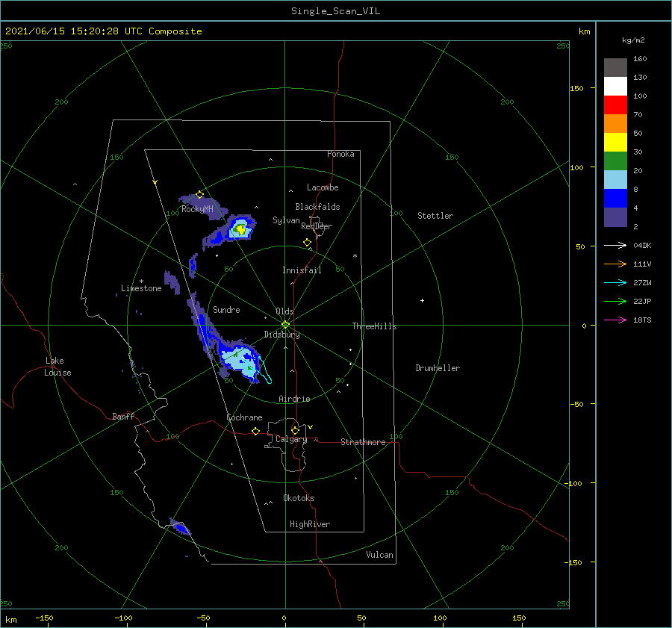Viewport: 672px width, 628px height.
Task: Click the yellow V marker east of Calgary
Action: tap(311, 427)
